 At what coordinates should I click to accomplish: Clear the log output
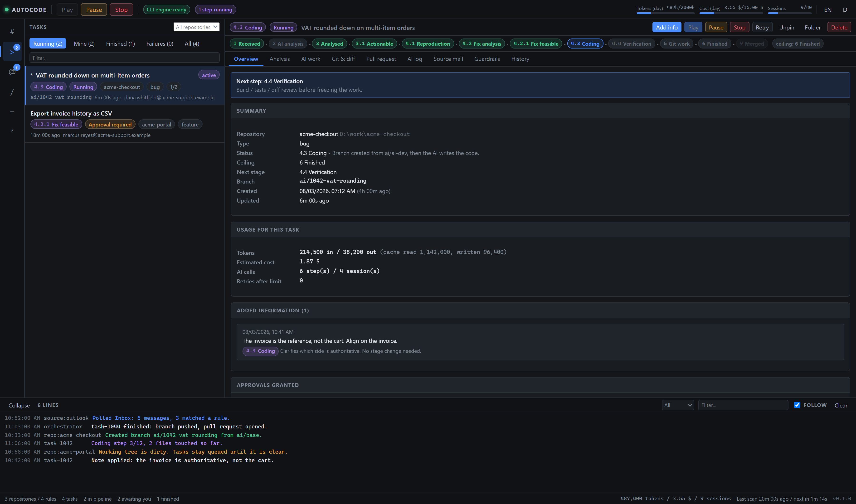[x=841, y=405]
